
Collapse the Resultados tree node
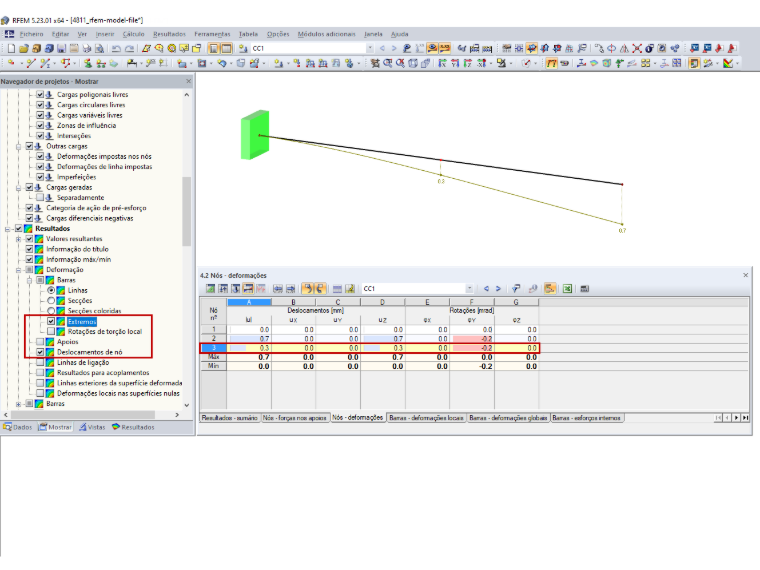pyautogui.click(x=8, y=229)
